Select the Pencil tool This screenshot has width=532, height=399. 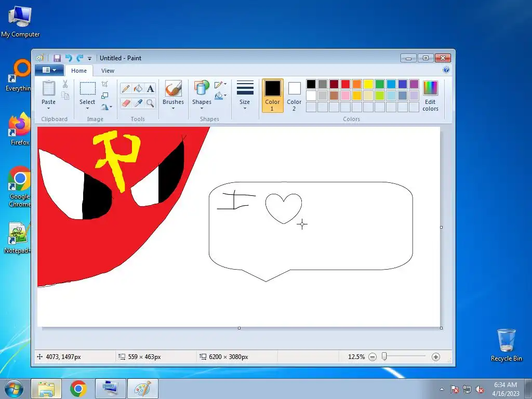(x=126, y=88)
